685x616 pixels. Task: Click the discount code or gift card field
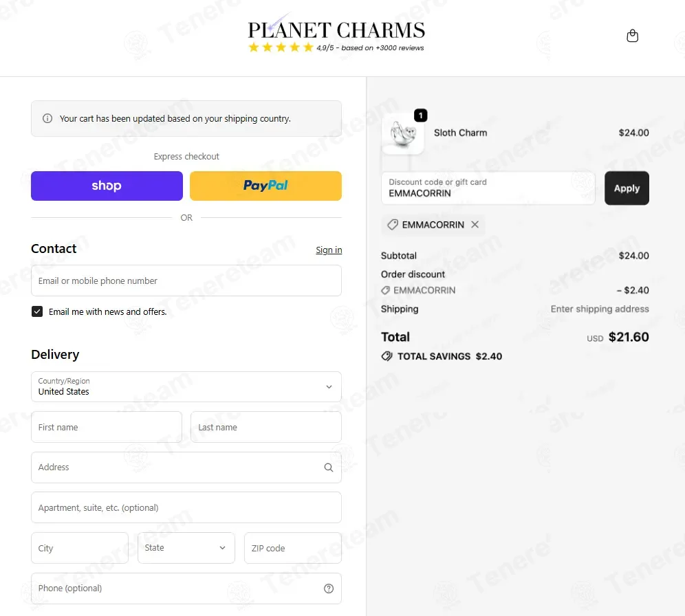coord(488,188)
